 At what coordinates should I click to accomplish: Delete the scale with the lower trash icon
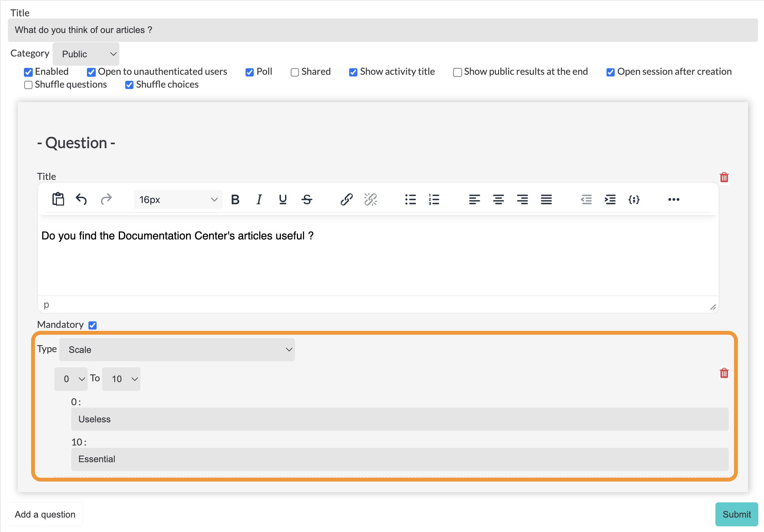(724, 373)
